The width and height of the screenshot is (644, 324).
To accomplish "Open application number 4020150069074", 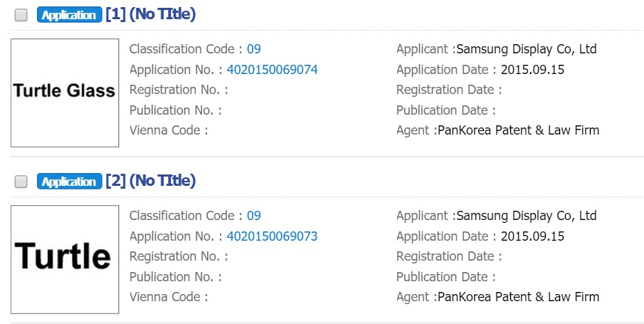I will pyautogui.click(x=272, y=70).
